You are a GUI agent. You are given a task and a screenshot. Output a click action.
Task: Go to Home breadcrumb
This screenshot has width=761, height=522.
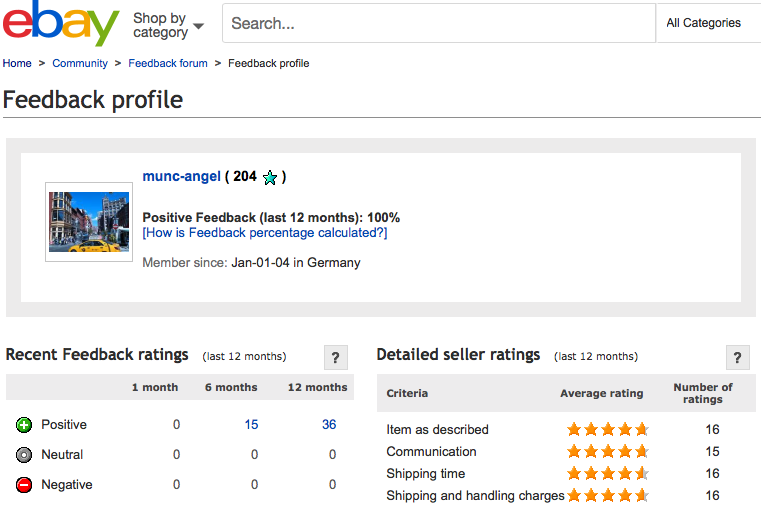point(17,63)
